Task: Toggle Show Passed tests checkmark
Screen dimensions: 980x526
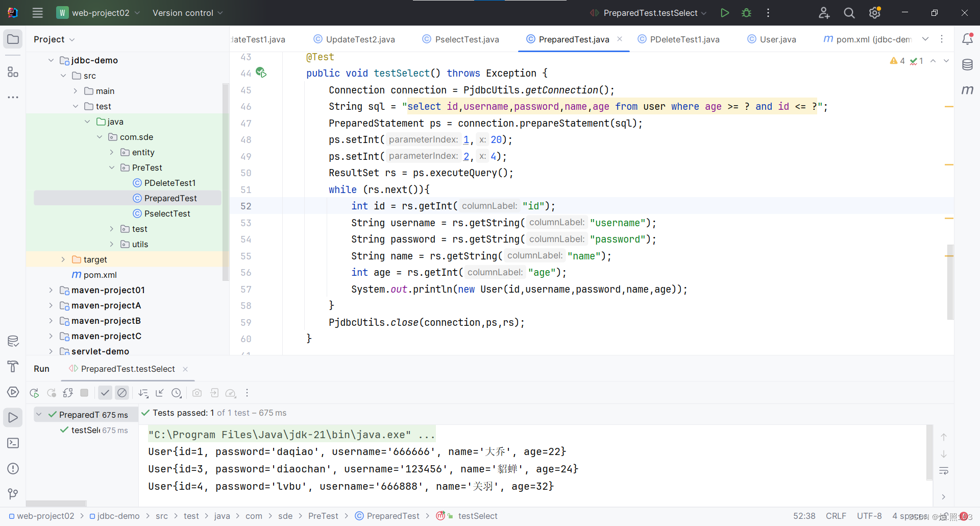Action: coord(105,393)
